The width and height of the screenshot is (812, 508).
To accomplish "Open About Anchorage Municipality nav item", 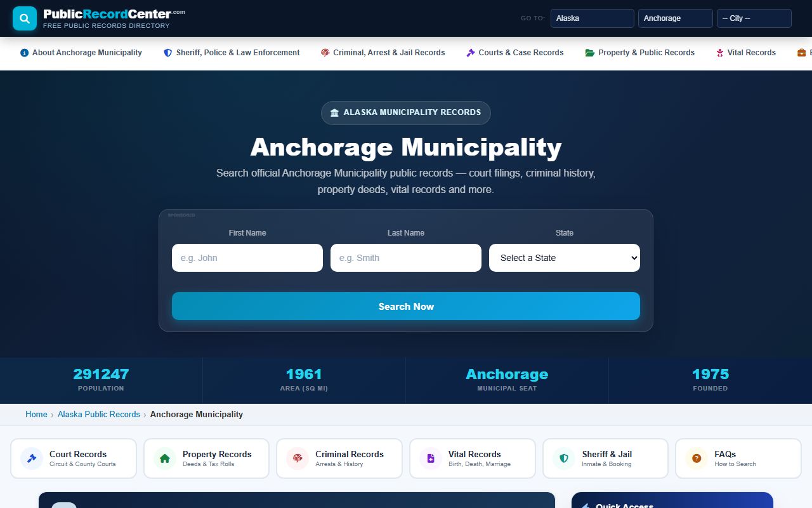I will click(x=81, y=53).
